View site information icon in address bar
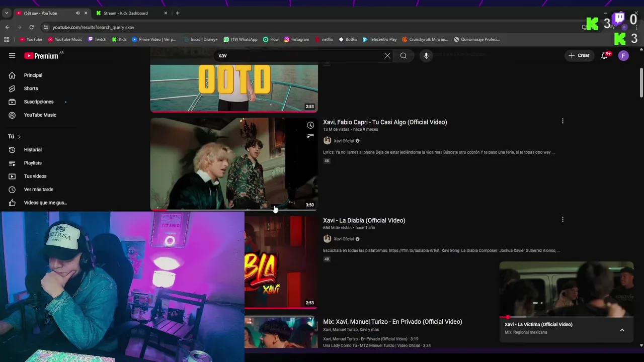This screenshot has width=644, height=362. click(46, 27)
